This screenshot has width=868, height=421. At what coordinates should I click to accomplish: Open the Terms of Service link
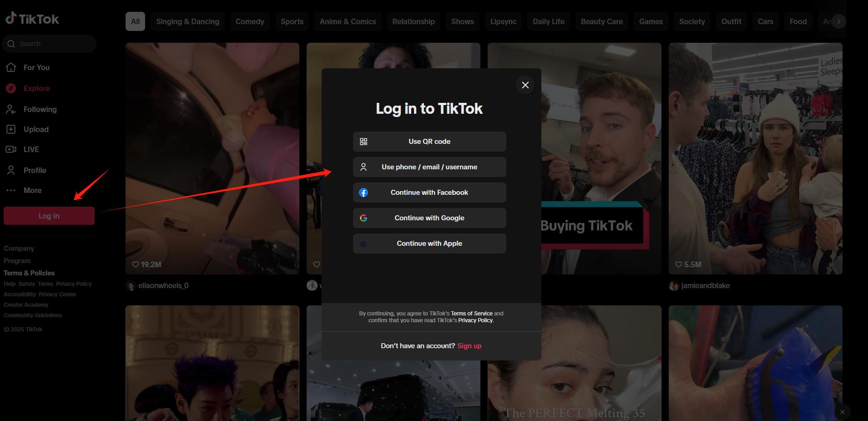click(x=471, y=314)
